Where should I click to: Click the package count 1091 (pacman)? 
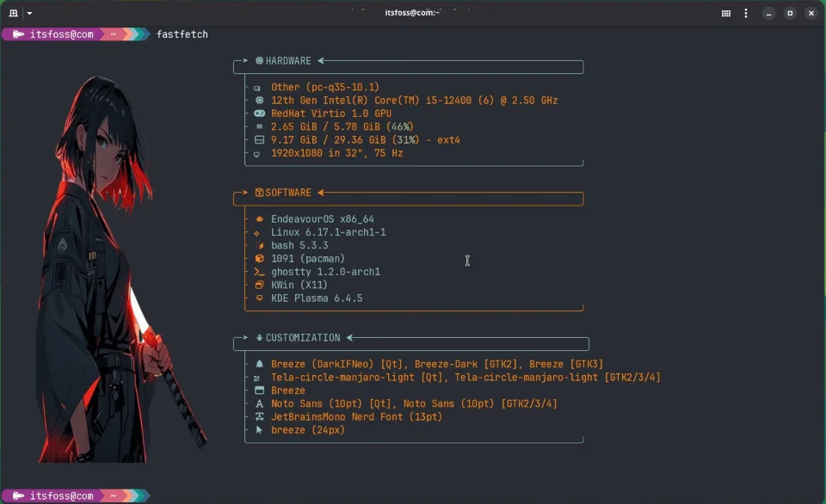coord(308,258)
